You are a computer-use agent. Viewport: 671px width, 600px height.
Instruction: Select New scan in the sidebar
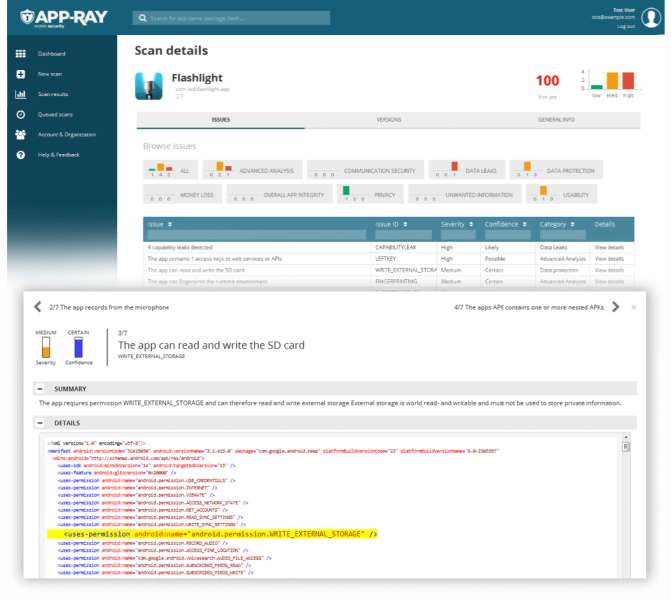[x=50, y=74]
